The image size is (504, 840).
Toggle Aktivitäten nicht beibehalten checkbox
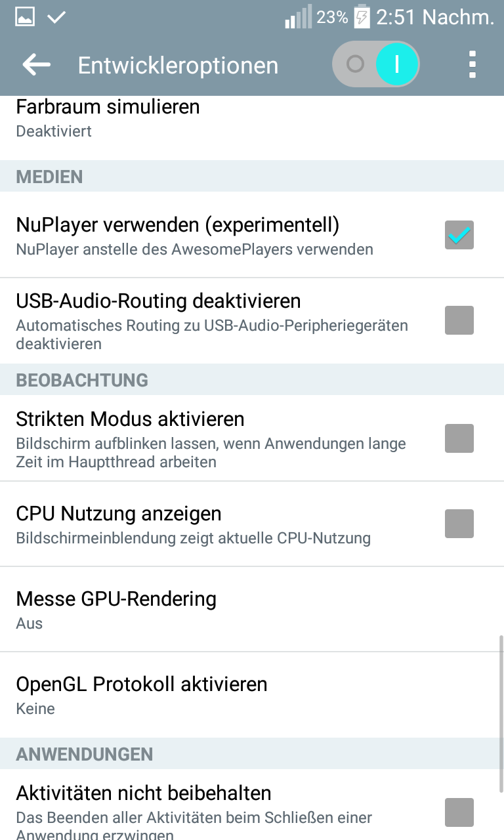point(459,812)
